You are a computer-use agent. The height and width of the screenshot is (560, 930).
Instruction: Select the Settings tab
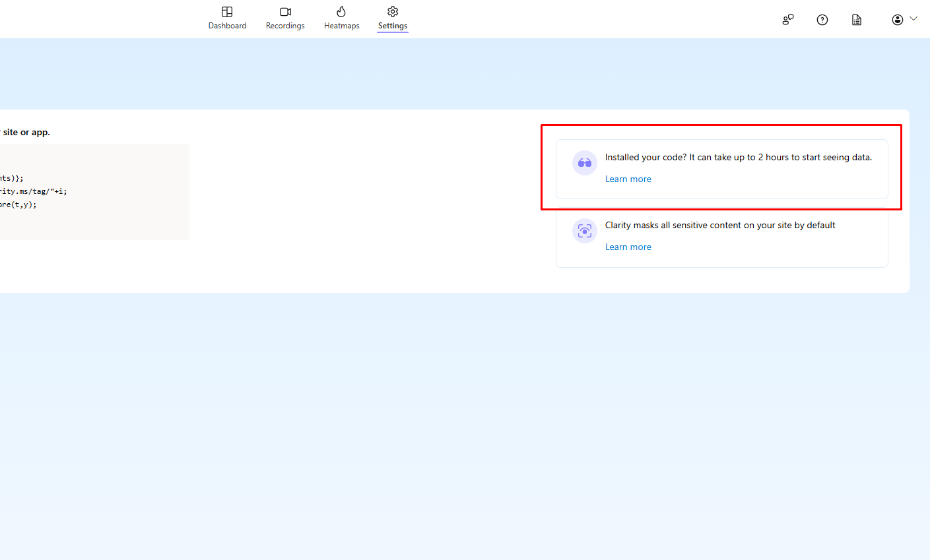pos(393,18)
